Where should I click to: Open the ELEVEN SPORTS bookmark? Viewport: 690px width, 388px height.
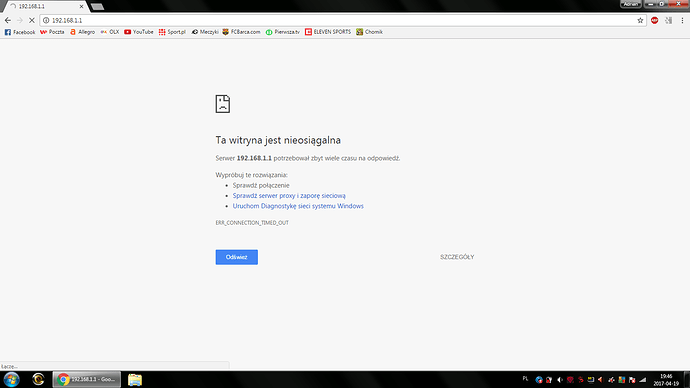pos(328,32)
